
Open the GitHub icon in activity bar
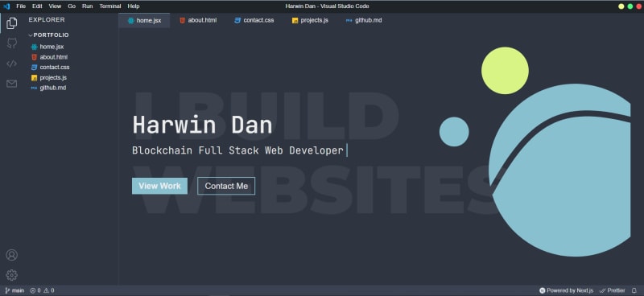[x=12, y=43]
